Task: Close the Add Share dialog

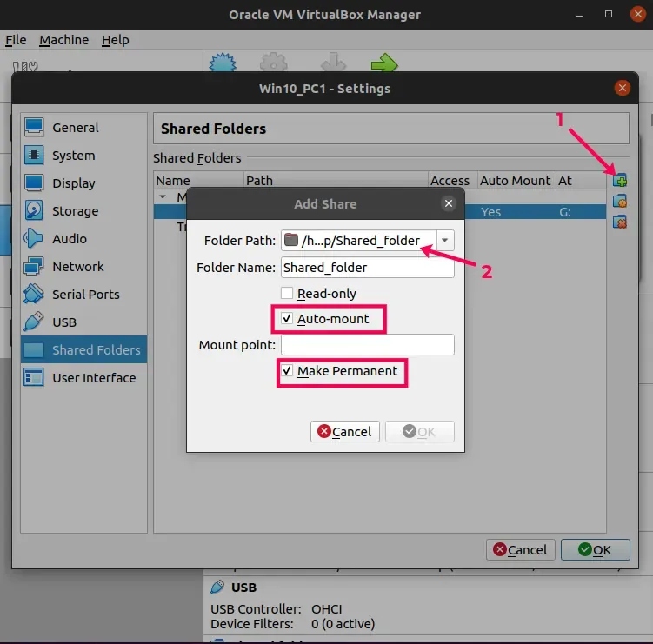Action: pyautogui.click(x=448, y=203)
